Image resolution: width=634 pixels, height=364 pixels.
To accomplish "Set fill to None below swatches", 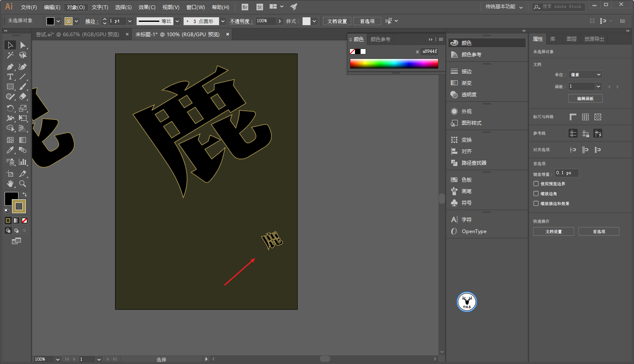I will tap(25, 221).
